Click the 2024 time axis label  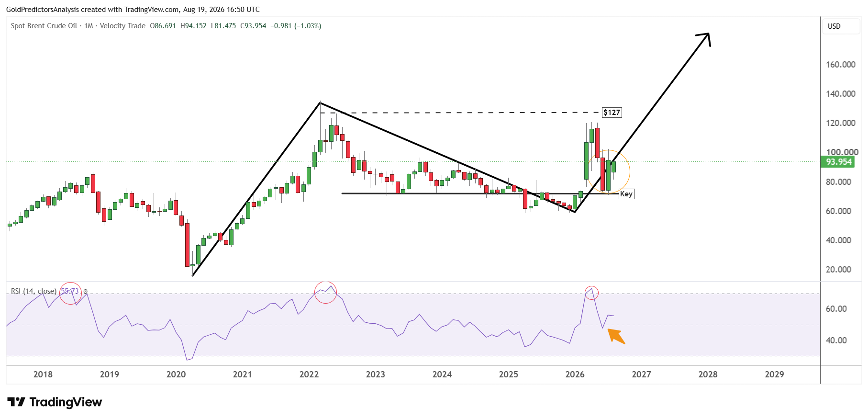(x=442, y=375)
